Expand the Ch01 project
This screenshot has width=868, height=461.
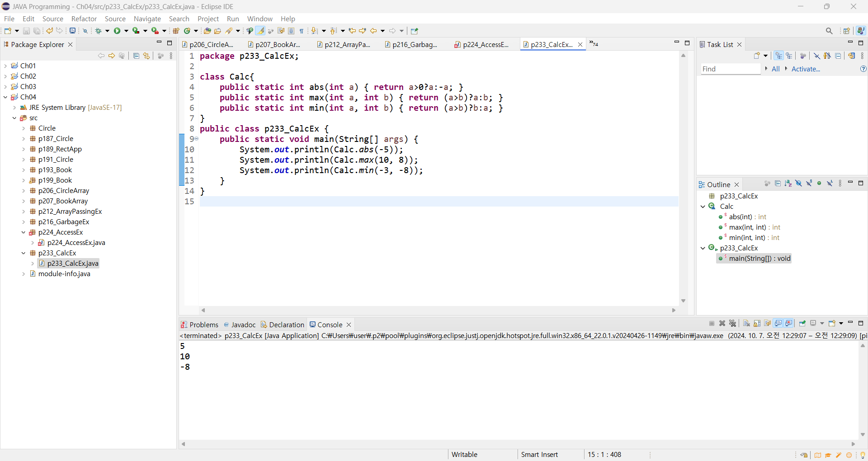point(5,66)
